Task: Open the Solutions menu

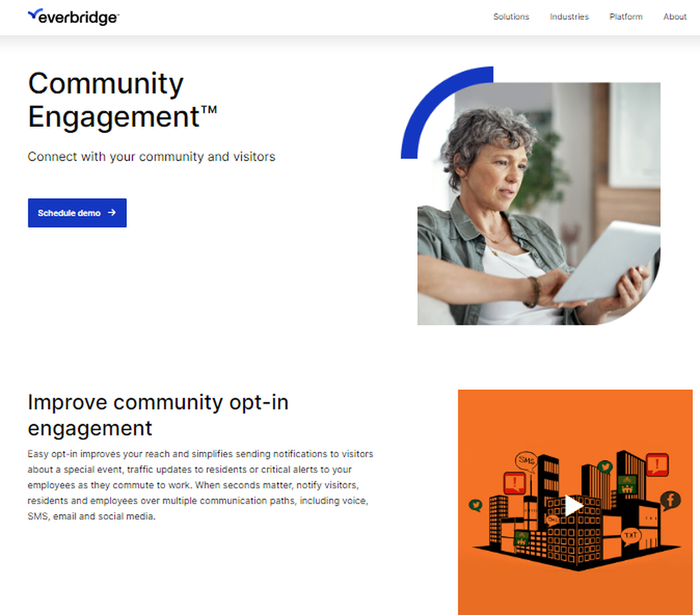Action: coord(511,17)
